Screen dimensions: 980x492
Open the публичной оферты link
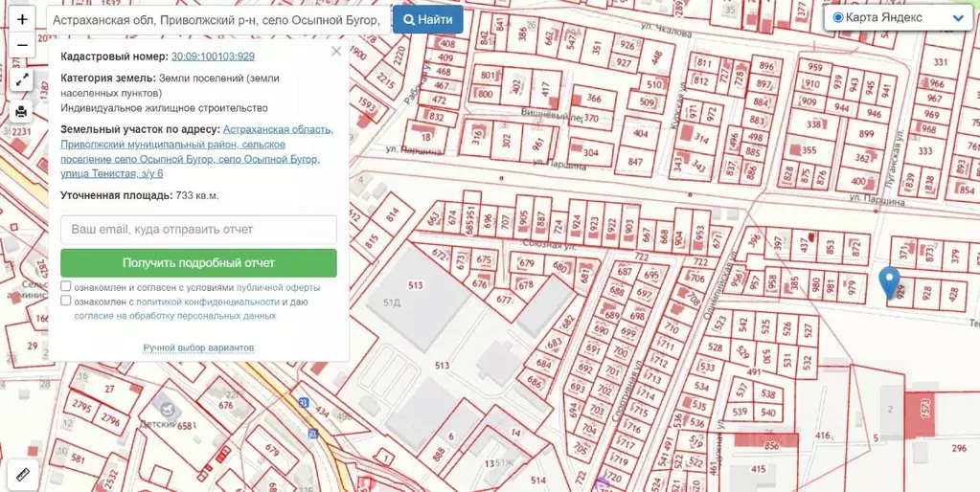(278, 288)
